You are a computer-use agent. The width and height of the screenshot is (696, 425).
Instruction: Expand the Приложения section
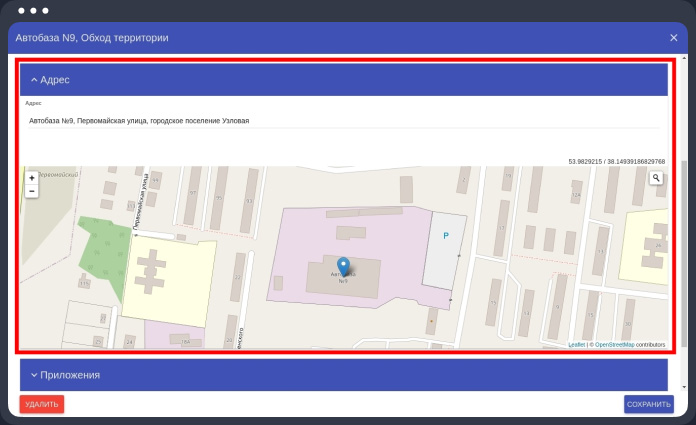click(x=344, y=375)
